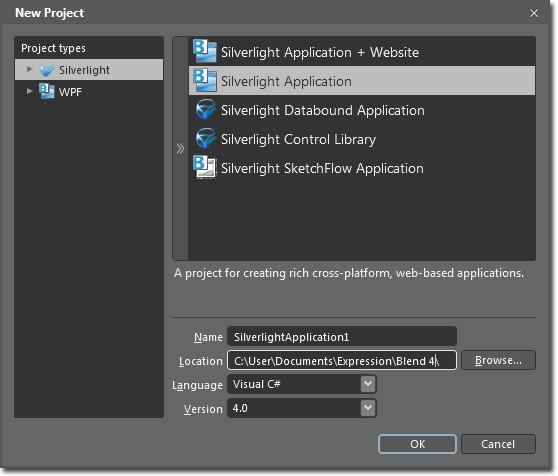This screenshot has width=558, height=476.
Task: Select the Silverlight Application template label
Action: [286, 81]
